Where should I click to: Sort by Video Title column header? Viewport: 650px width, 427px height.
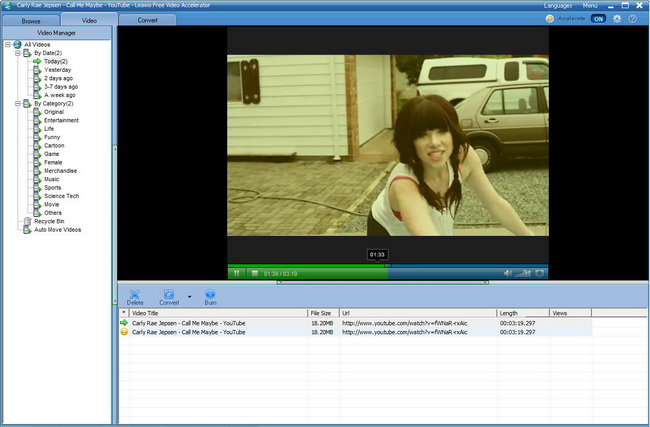[218, 313]
